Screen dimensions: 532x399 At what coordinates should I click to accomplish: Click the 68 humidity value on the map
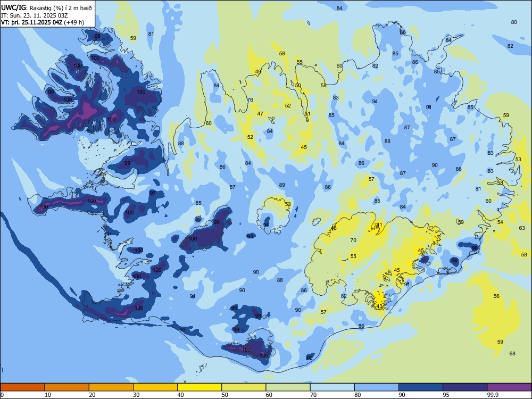(512, 354)
